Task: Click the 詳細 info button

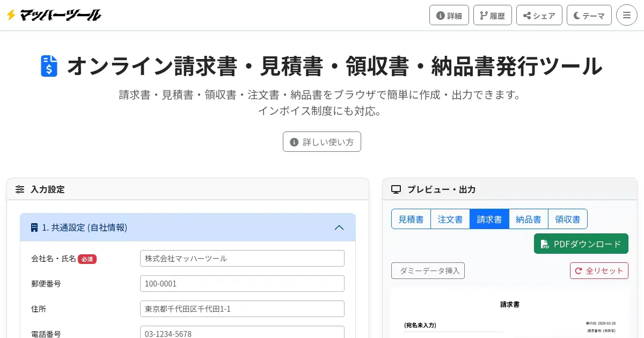Action: (449, 15)
